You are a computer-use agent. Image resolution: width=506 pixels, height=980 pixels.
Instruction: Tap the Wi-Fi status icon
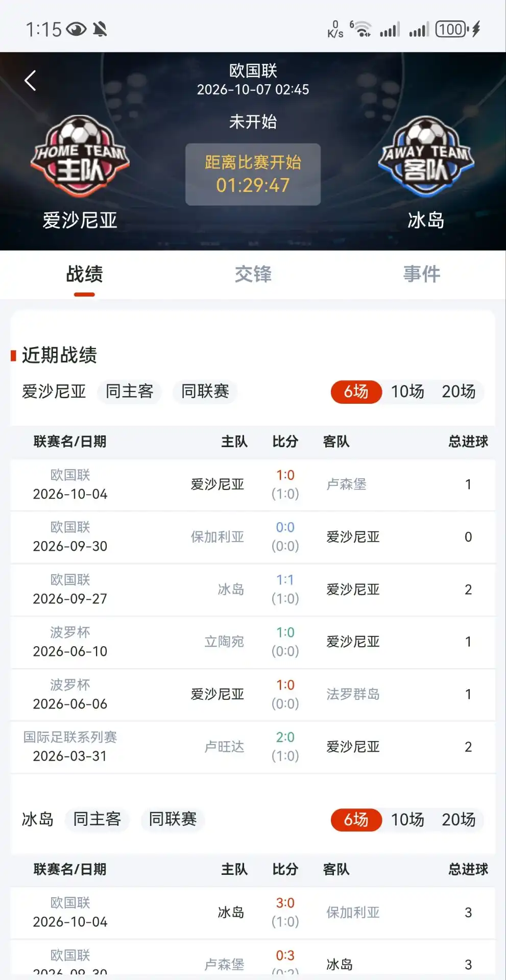tap(362, 29)
